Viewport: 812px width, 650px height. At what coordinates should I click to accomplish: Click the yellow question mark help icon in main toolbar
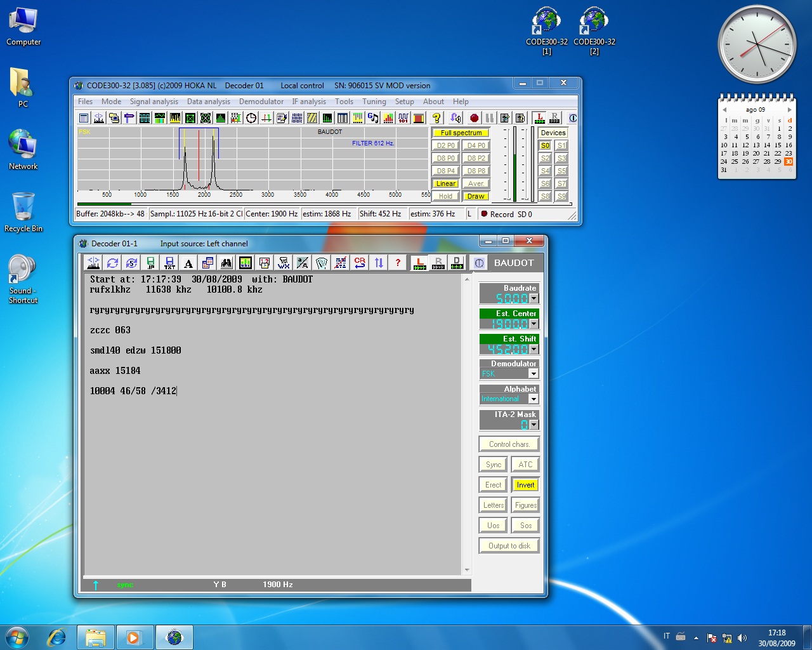coord(436,118)
